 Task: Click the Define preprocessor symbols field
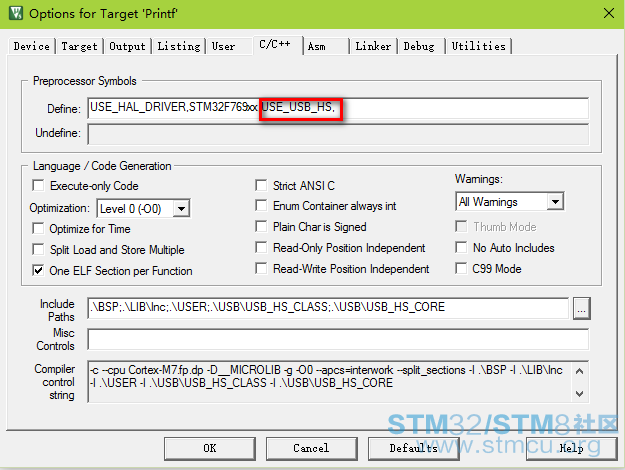(338, 108)
